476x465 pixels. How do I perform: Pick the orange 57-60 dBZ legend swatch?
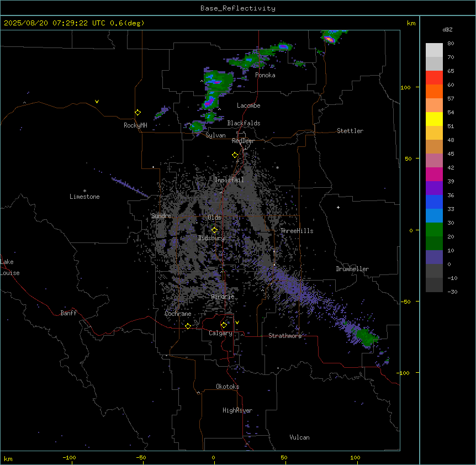point(434,91)
